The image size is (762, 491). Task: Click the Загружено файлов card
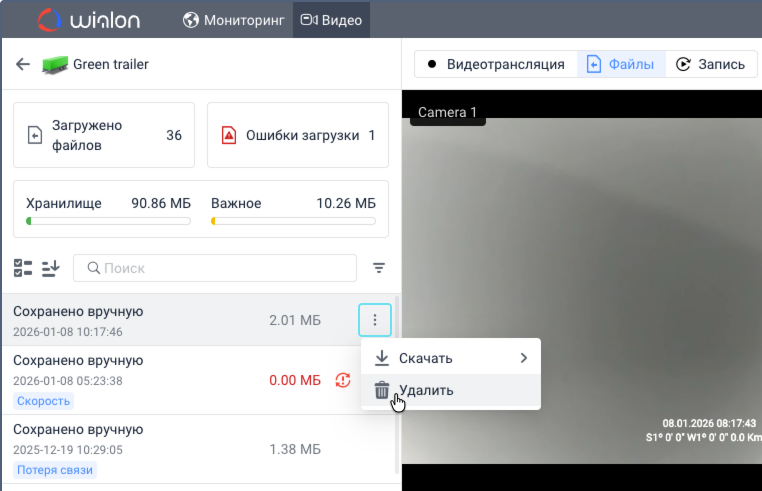tap(104, 135)
